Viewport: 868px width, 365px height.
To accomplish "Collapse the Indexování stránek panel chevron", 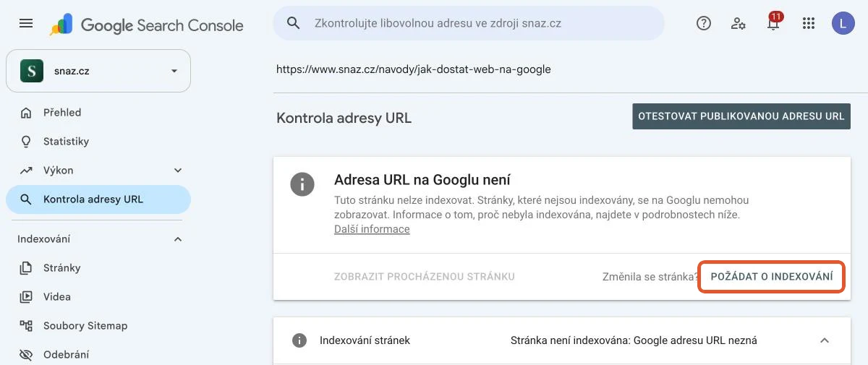I will tap(825, 340).
